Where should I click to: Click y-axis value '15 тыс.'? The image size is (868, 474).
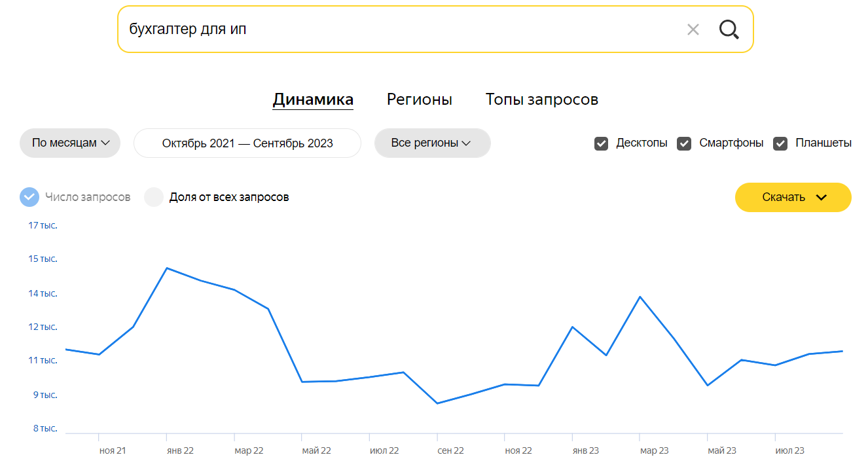click(43, 259)
